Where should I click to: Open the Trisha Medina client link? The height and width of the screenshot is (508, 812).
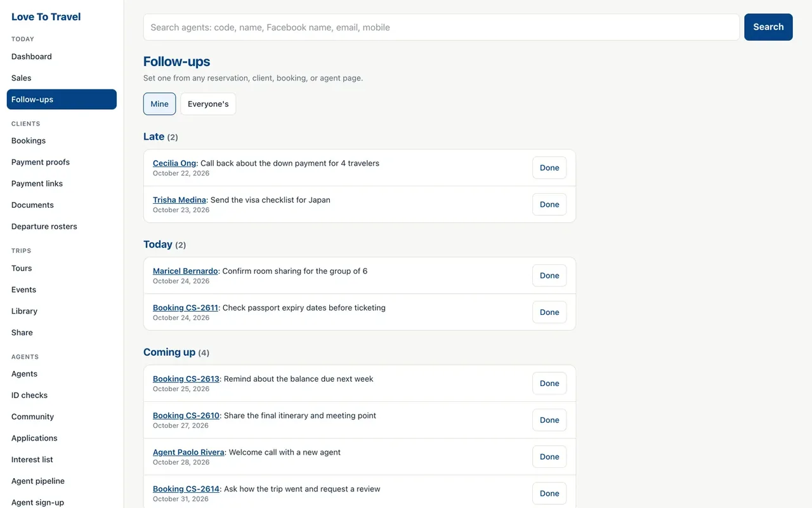(180, 200)
